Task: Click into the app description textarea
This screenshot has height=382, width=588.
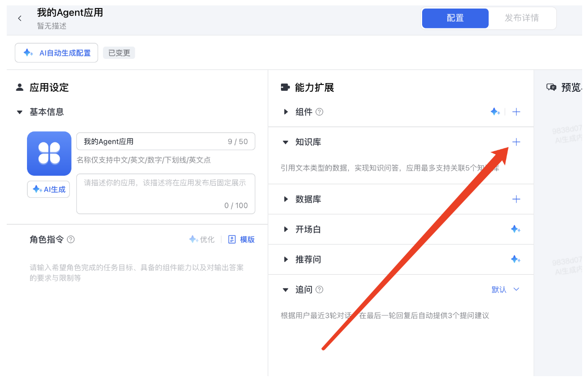Action: point(165,194)
